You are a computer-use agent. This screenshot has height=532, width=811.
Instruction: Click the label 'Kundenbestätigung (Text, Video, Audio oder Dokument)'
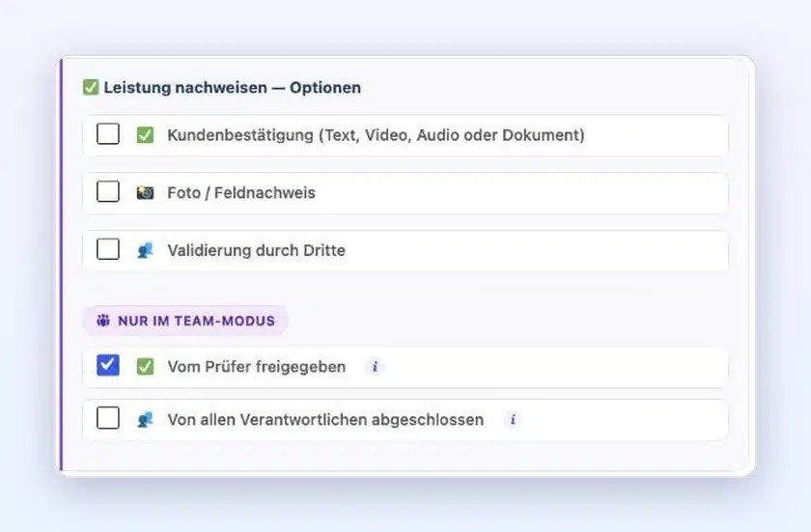[x=376, y=135]
